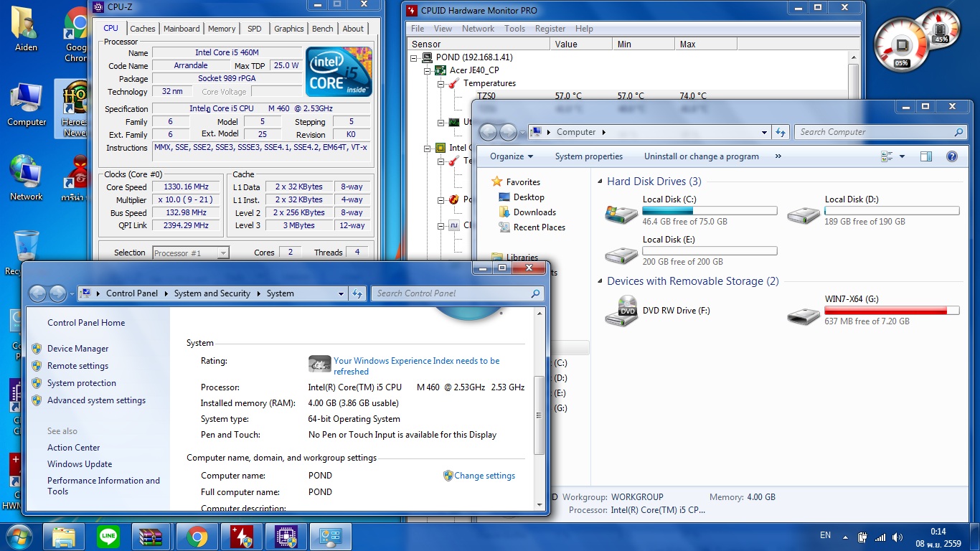Click WIN7-X64 (G:) red capacity bar
This screenshot has height=551, width=980.
click(892, 311)
